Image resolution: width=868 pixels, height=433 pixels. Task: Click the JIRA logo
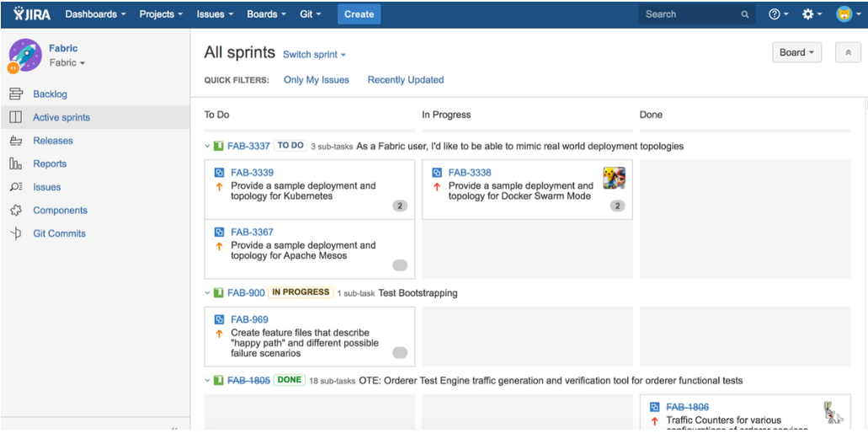[32, 13]
